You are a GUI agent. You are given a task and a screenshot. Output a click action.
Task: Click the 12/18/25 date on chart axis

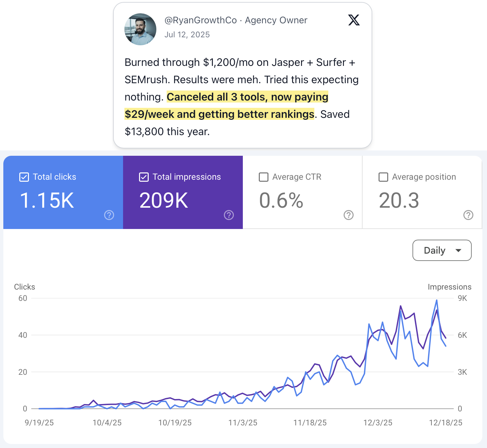click(446, 423)
